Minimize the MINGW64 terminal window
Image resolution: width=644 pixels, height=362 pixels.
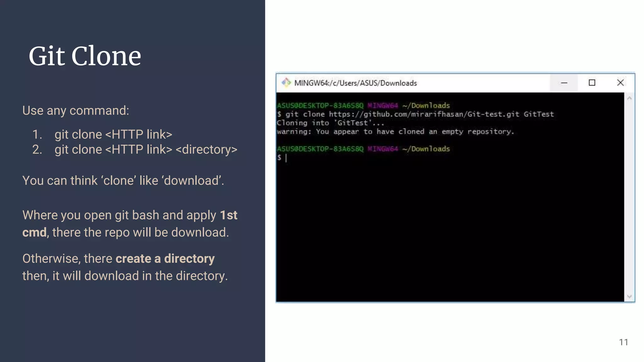click(x=564, y=83)
